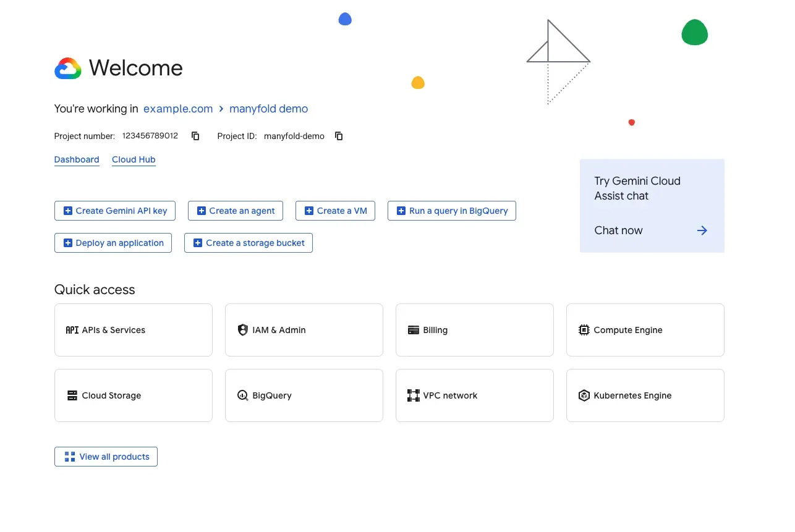
Task: Click the BigQuery magnifier icon
Action: tap(243, 395)
